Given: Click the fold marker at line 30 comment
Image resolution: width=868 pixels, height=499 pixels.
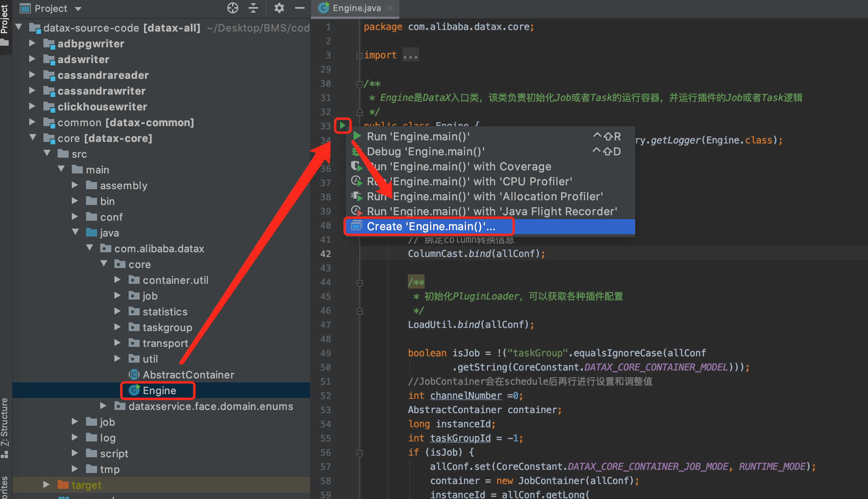Looking at the screenshot, I should pos(359,84).
